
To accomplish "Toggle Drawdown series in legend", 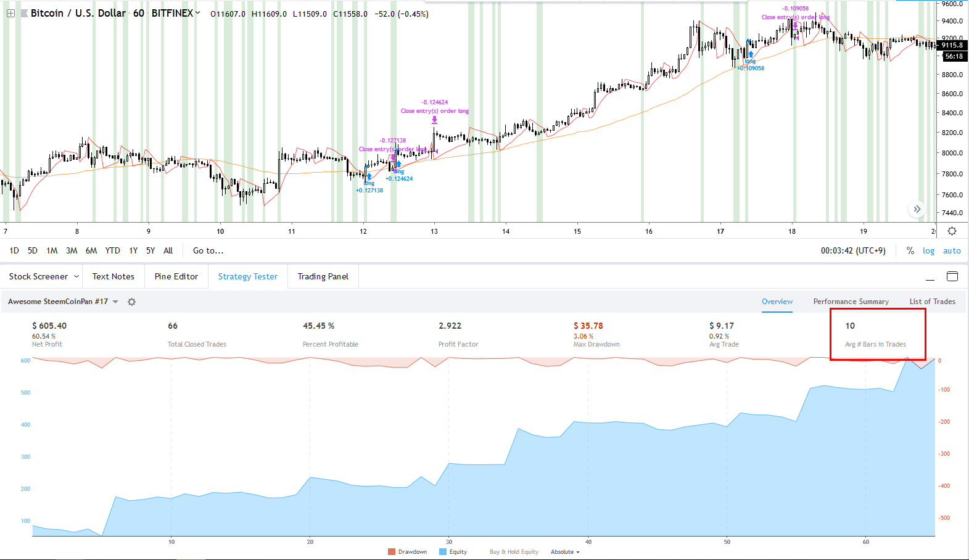I will (408, 552).
